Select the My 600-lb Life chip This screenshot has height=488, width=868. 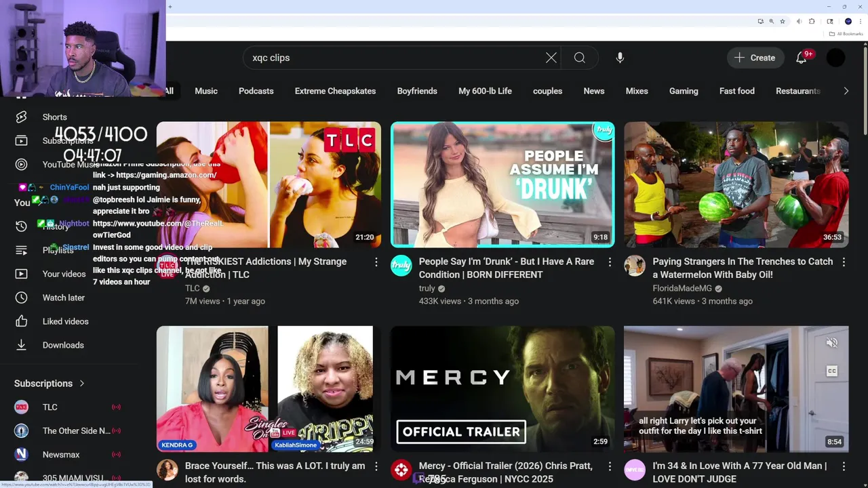485,91
